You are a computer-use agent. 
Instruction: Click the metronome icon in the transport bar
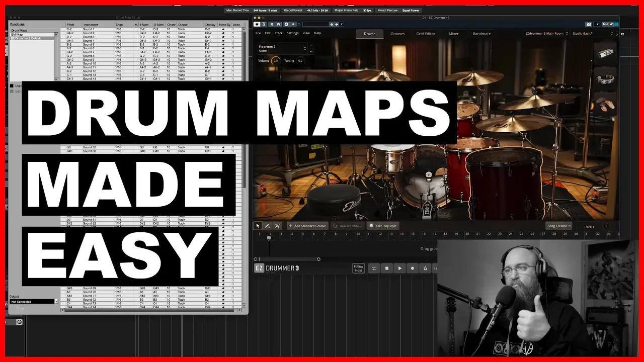click(425, 268)
